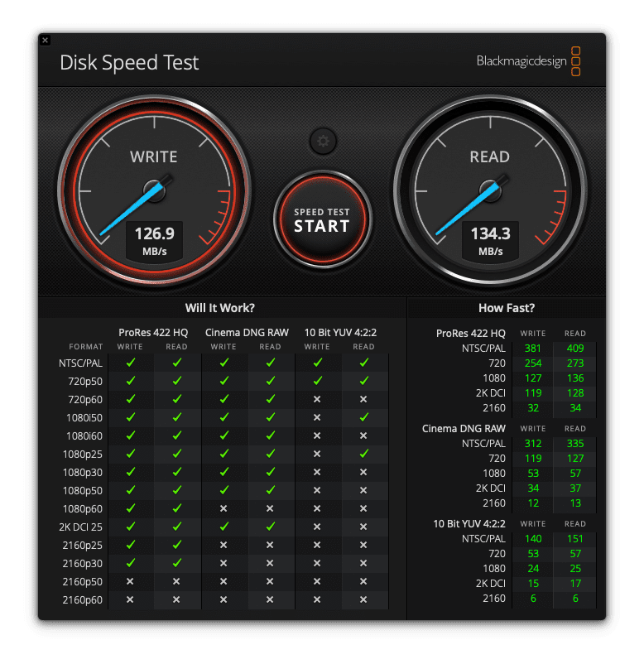This screenshot has width=644, height=664.
Task: Click the 1080i60 format row label
Action: click(x=84, y=436)
